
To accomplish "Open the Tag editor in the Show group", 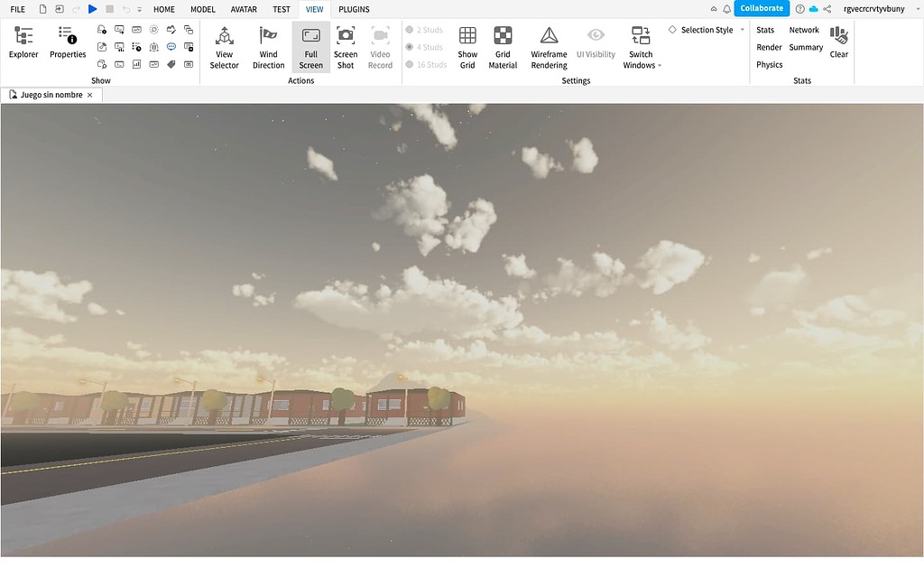I will [171, 64].
